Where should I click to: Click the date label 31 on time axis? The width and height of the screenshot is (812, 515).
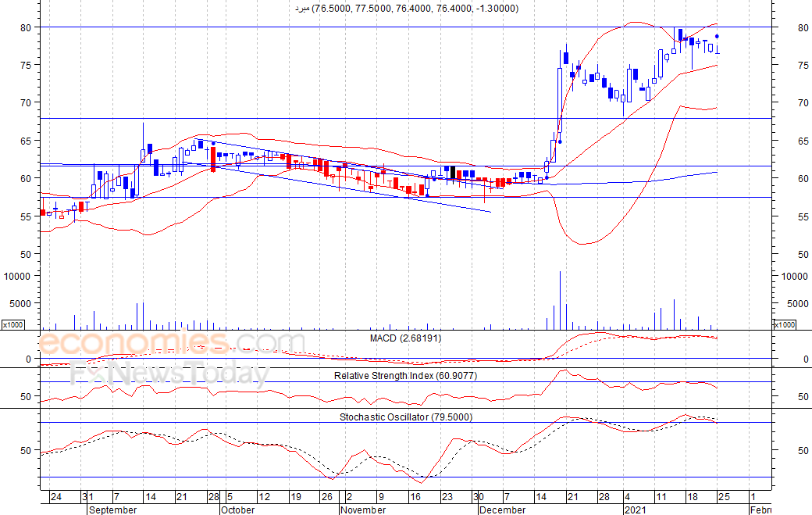[x=87, y=497]
